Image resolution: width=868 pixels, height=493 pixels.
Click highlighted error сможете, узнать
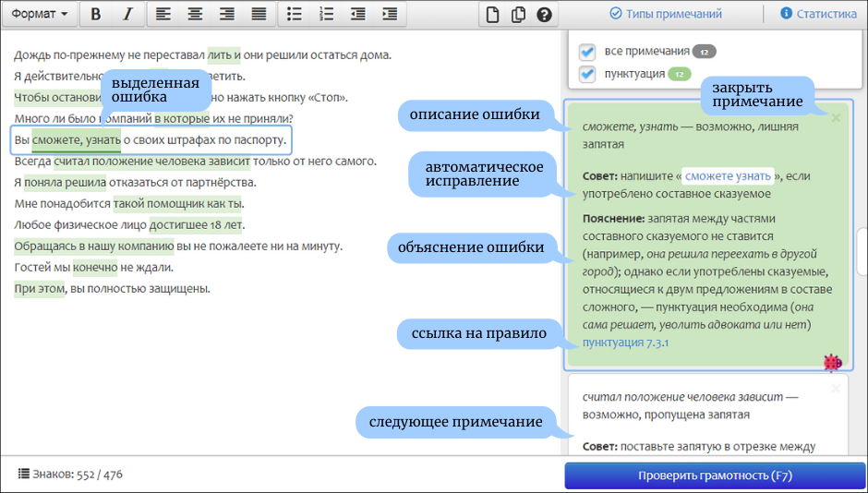tap(77, 140)
